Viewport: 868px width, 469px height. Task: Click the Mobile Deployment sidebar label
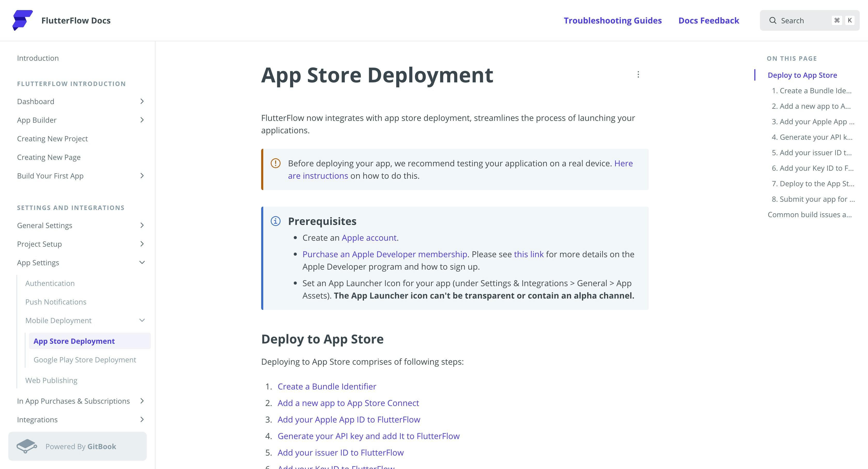(x=58, y=321)
